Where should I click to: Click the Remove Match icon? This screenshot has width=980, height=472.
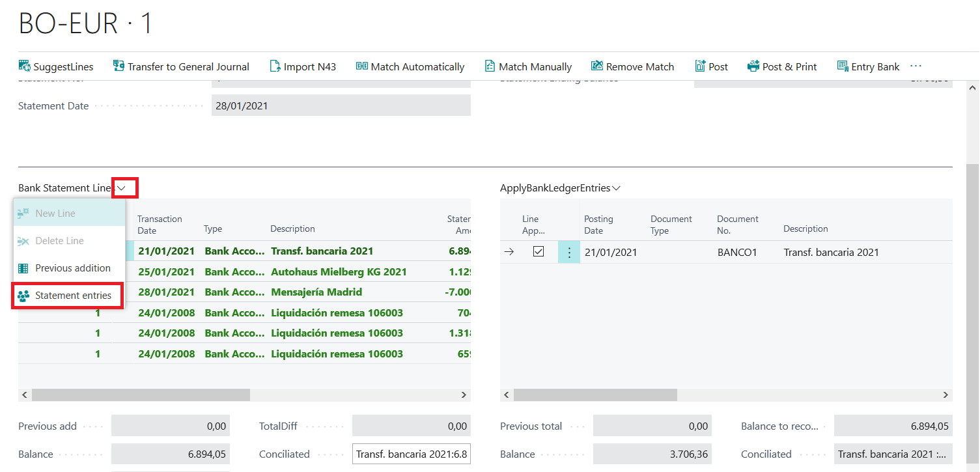597,66
